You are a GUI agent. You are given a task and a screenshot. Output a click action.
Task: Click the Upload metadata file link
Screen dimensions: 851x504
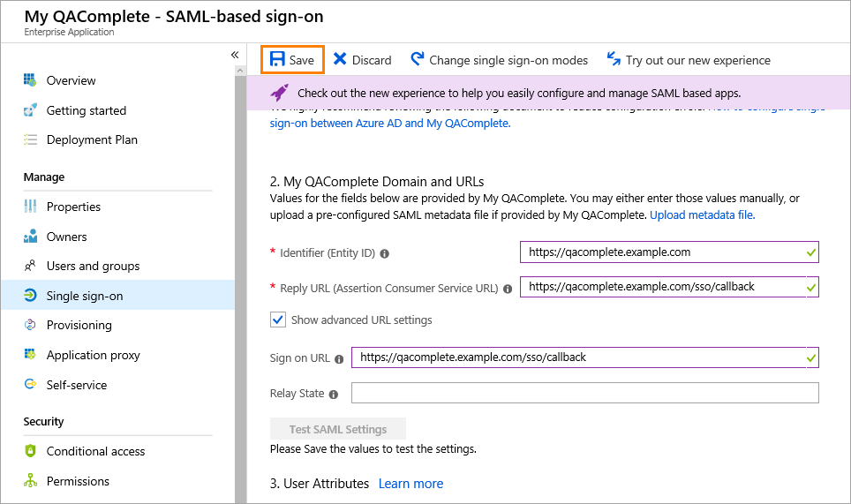pos(702,214)
